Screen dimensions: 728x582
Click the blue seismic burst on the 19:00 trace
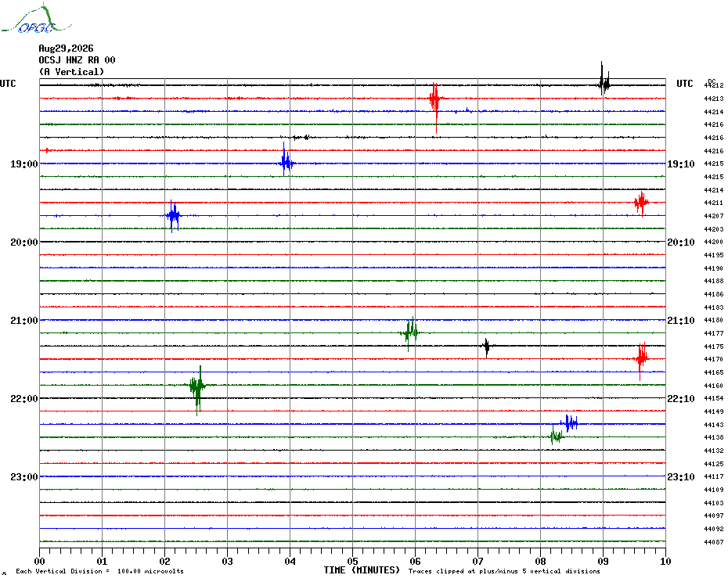click(x=286, y=160)
